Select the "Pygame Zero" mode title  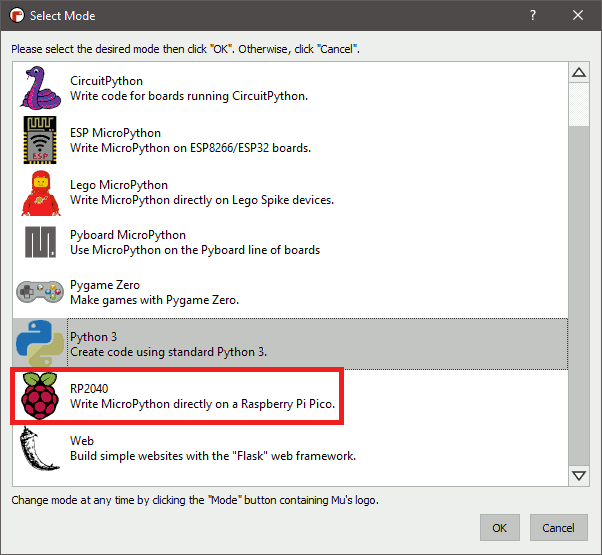click(105, 285)
